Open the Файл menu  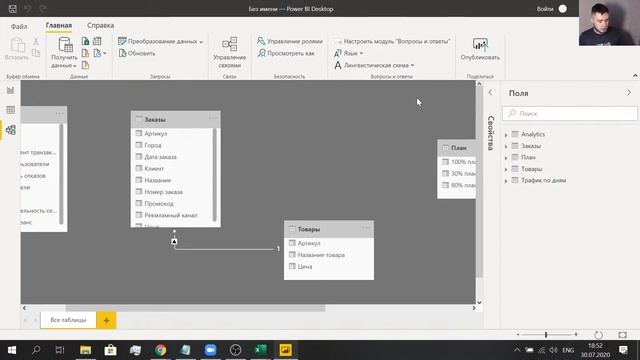pyautogui.click(x=19, y=26)
